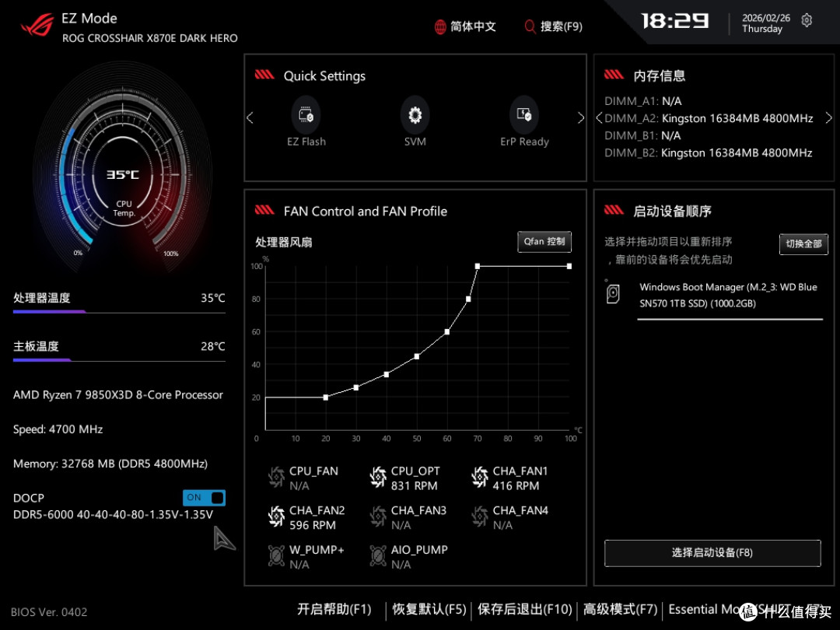Click the ROG CROSSHAIR X870E DARK HERO title

point(150,38)
